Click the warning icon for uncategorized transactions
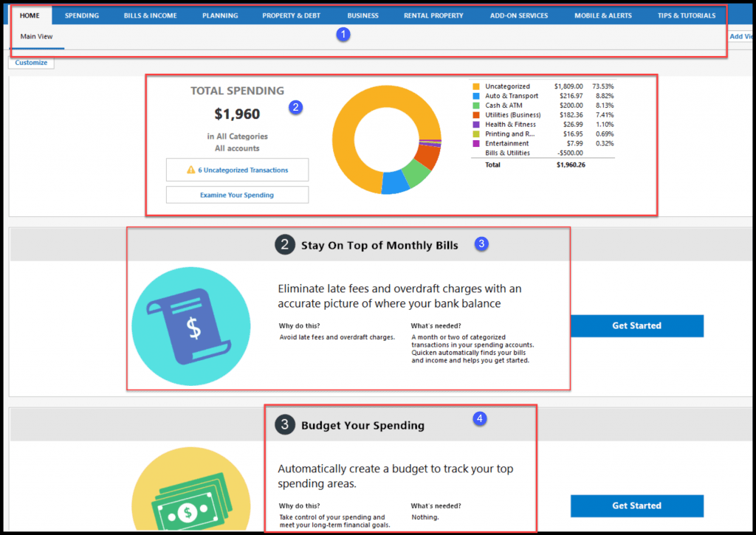 tap(191, 170)
